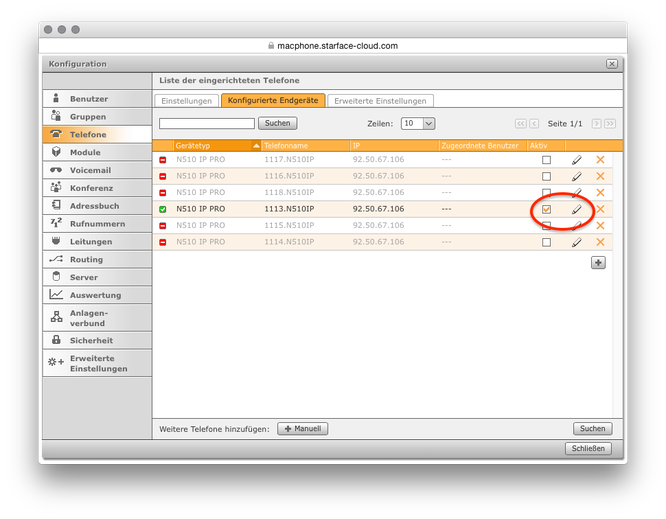The width and height of the screenshot is (666, 519).
Task: Toggle Aktiv checkbox for 1114.N510IP
Action: [x=546, y=242]
